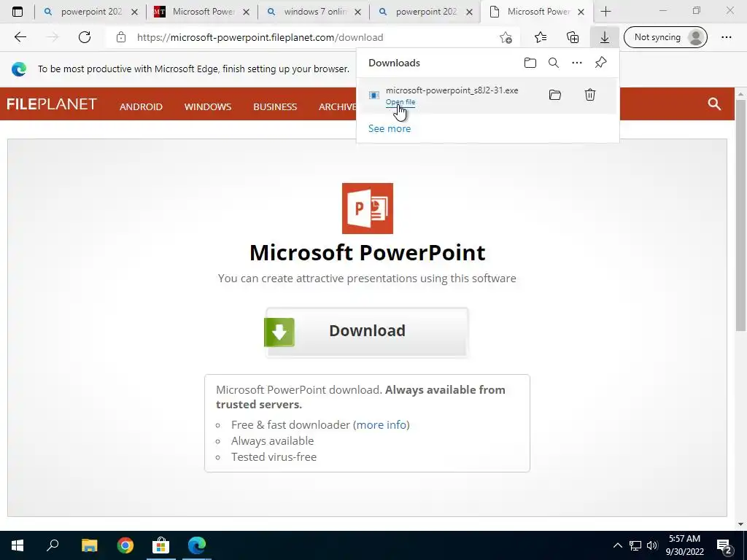The image size is (747, 560).
Task: Click Open file under the download
Action: pos(400,102)
